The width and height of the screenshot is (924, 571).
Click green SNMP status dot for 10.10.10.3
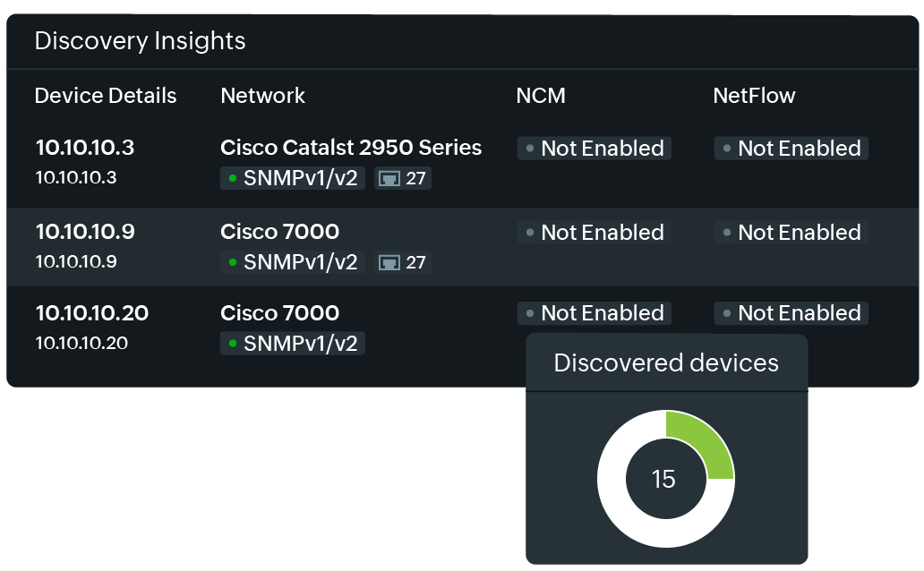(x=233, y=178)
